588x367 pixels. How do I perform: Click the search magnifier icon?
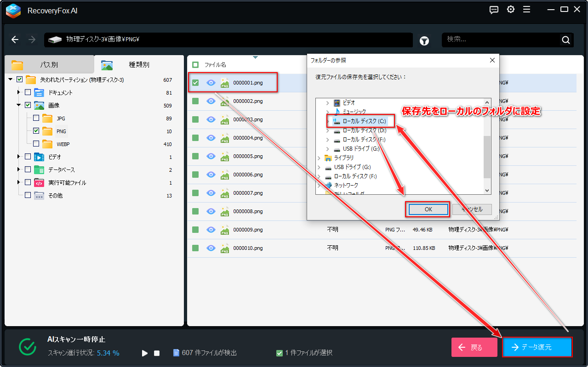click(566, 40)
